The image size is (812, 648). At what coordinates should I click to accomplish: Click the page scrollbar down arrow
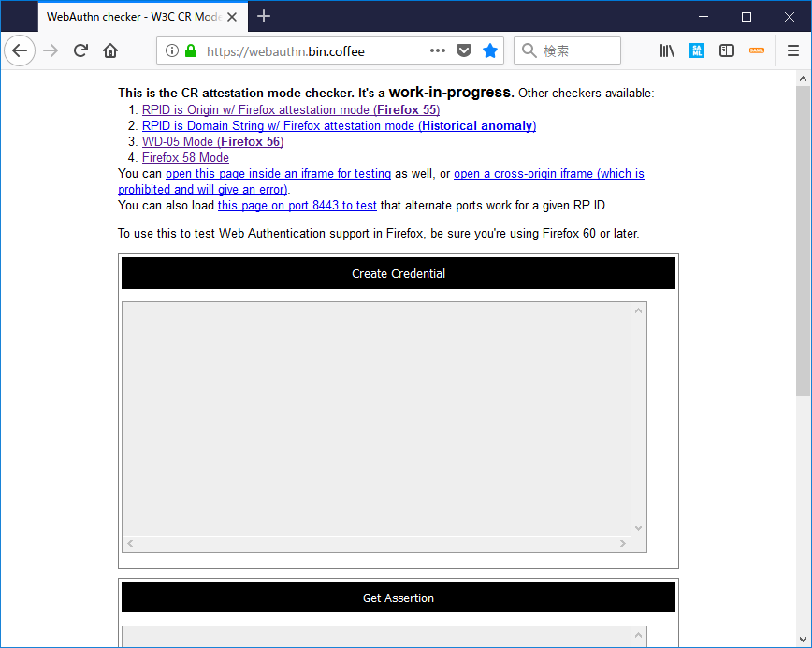click(x=803, y=640)
